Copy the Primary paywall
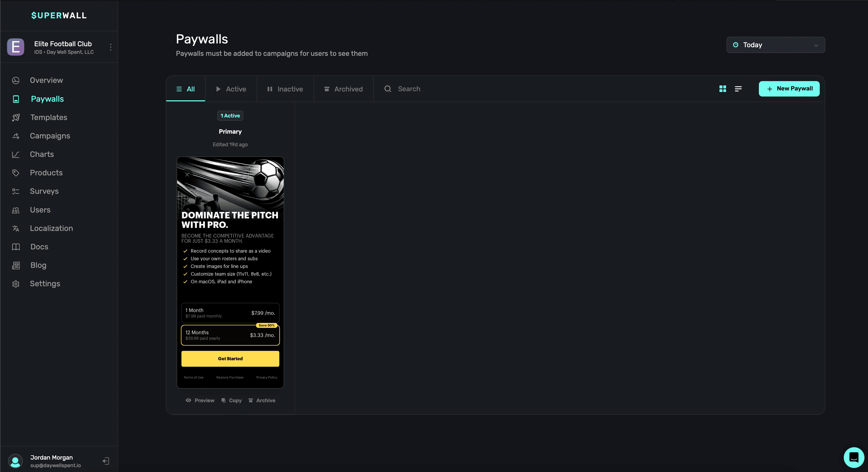The width and height of the screenshot is (868, 472). pyautogui.click(x=231, y=400)
